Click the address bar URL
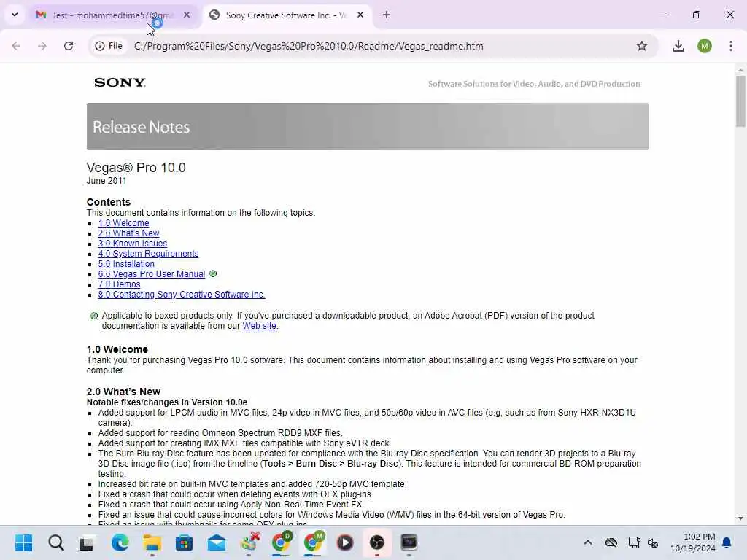 (309, 46)
